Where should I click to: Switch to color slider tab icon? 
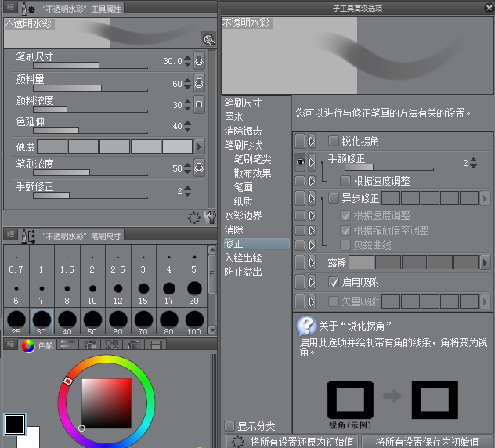tap(67, 345)
